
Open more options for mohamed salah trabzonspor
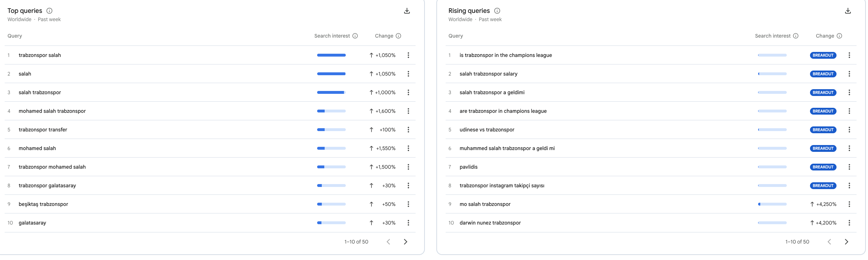coord(408,111)
